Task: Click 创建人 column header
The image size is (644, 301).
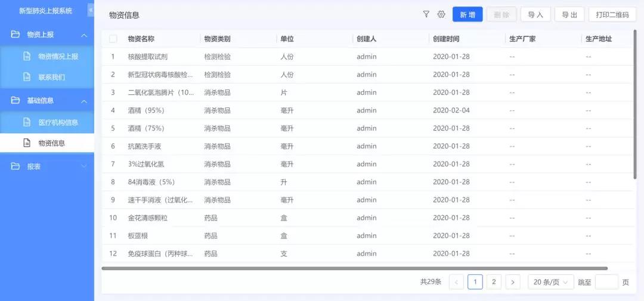Action: 366,39
